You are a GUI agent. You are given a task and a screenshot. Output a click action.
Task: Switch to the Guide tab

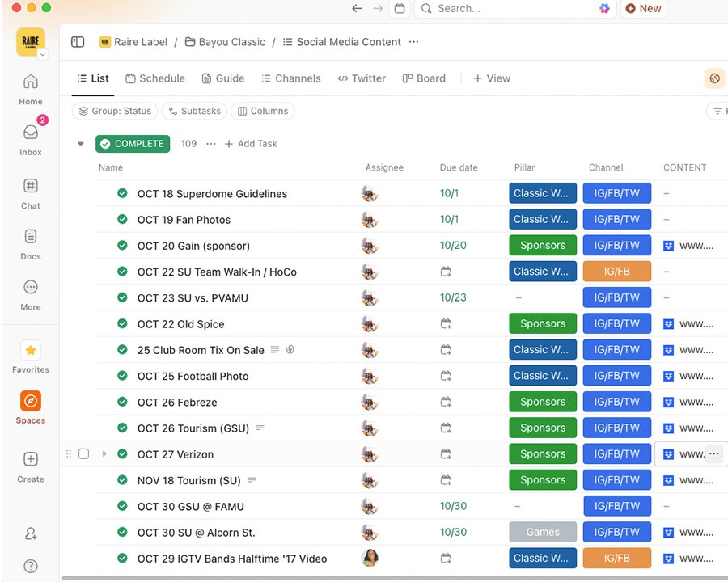pyautogui.click(x=223, y=78)
